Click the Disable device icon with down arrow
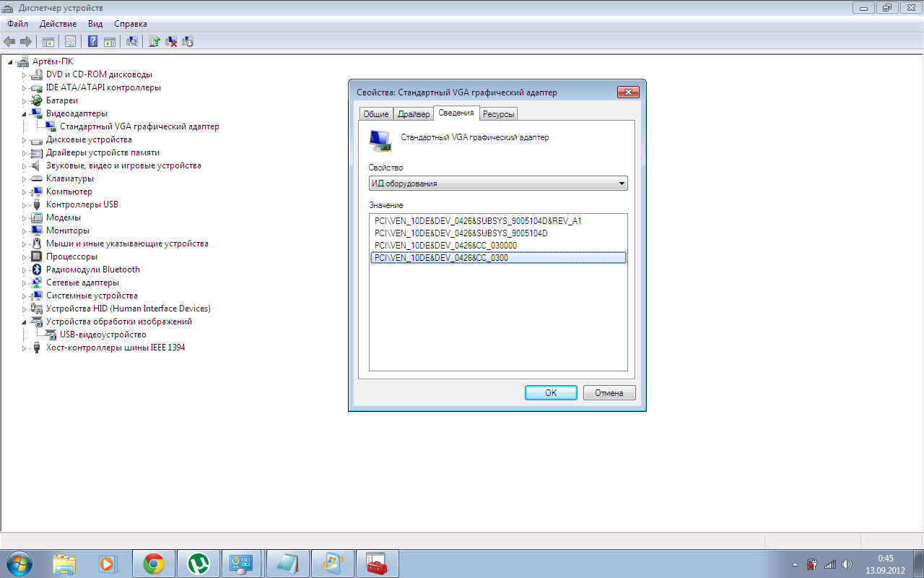Image resolution: width=924 pixels, height=578 pixels. [x=188, y=41]
